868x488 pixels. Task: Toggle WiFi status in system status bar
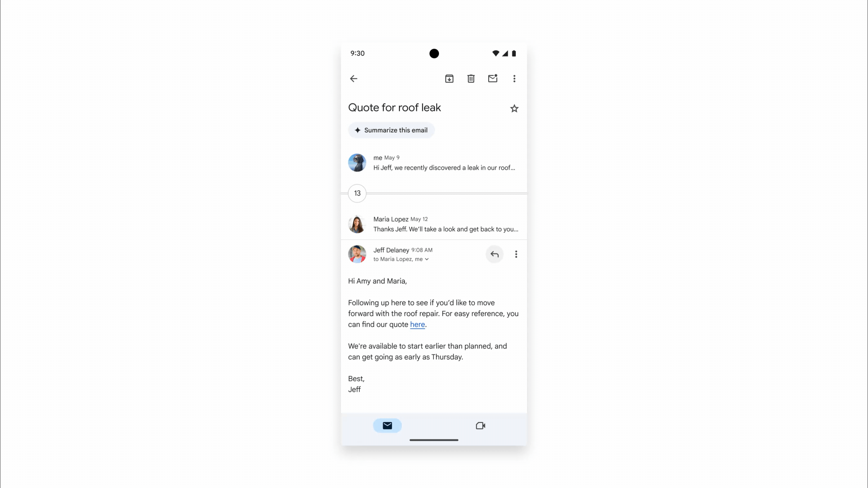[496, 53]
